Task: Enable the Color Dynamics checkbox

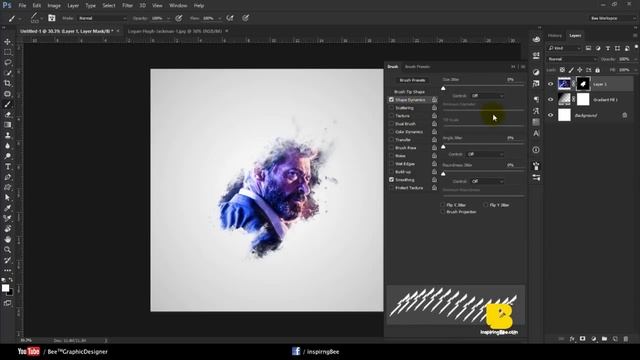Action: 391,132
